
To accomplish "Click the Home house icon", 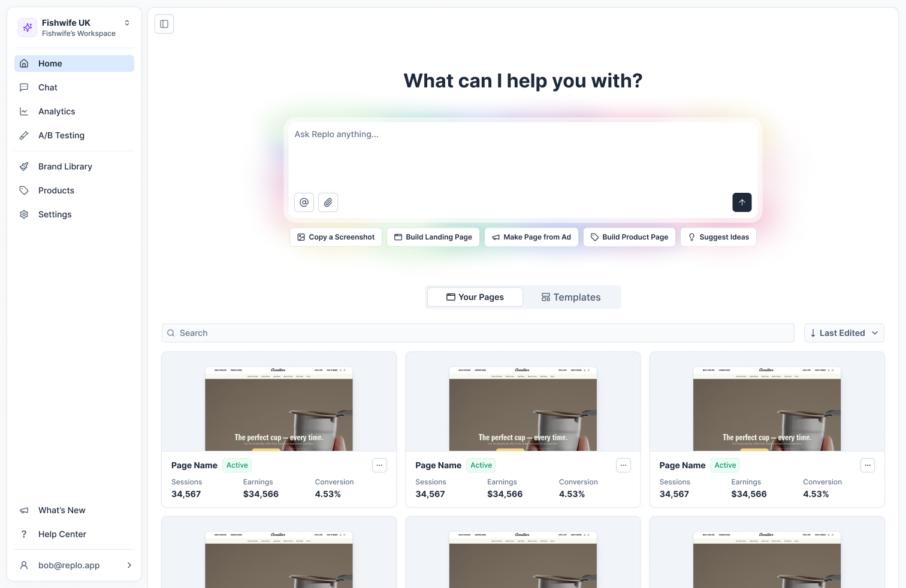I will pyautogui.click(x=24, y=63).
